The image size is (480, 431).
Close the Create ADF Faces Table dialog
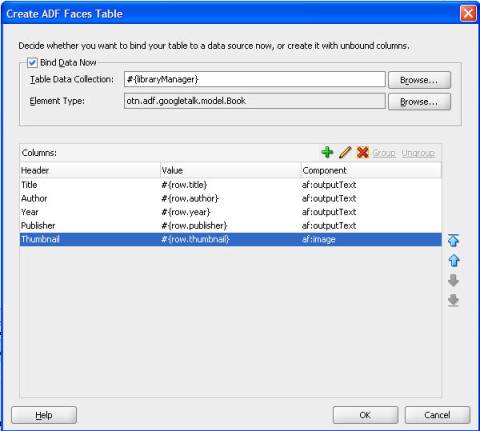468,14
